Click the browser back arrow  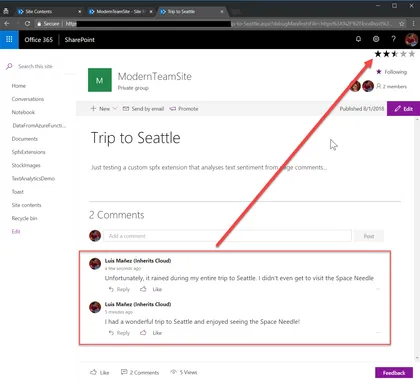pyautogui.click(x=7, y=24)
